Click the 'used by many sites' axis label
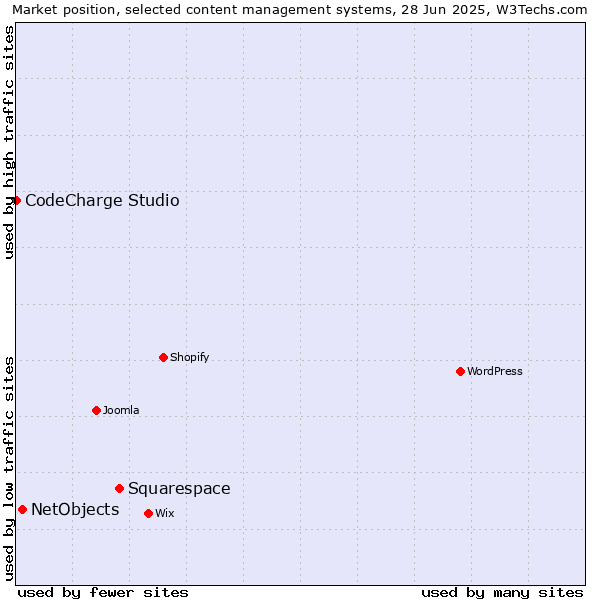This screenshot has width=600, height=600. (502, 593)
